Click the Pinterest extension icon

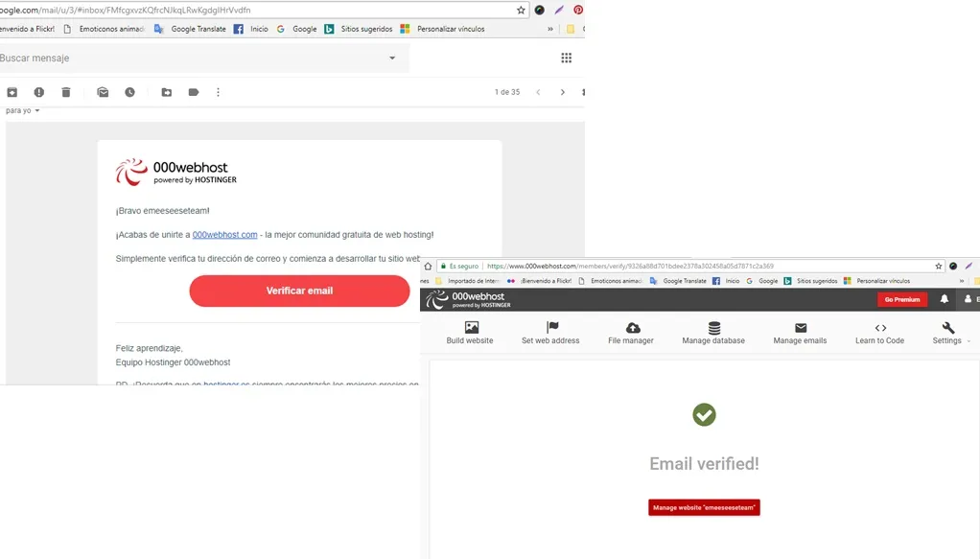579,10
